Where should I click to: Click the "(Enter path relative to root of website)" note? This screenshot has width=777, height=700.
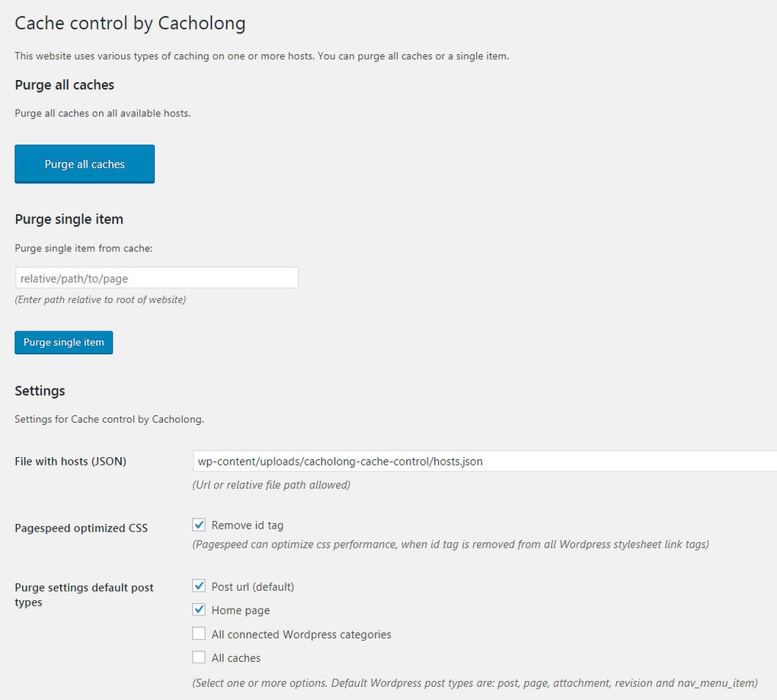point(100,299)
